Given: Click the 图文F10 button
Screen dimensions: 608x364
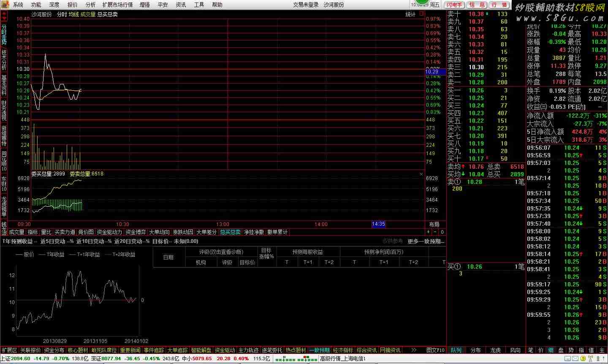Looking at the screenshot, I should tap(436, 350).
